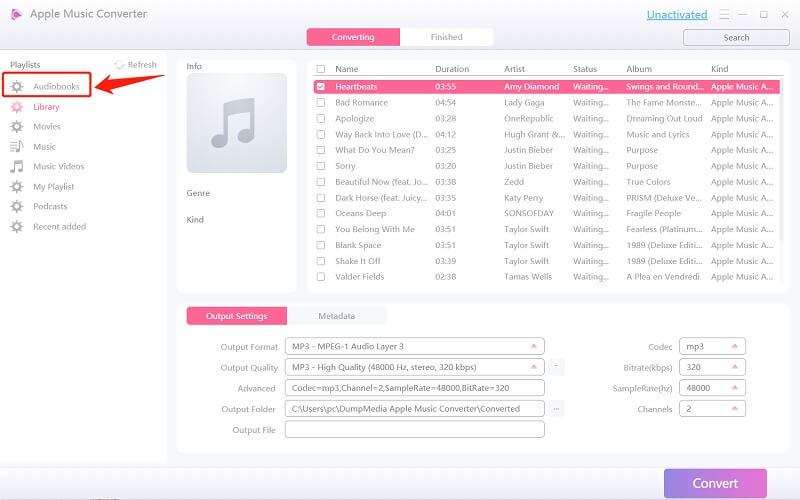
Task: Check the Blank Space checkbox
Action: pyautogui.click(x=320, y=245)
